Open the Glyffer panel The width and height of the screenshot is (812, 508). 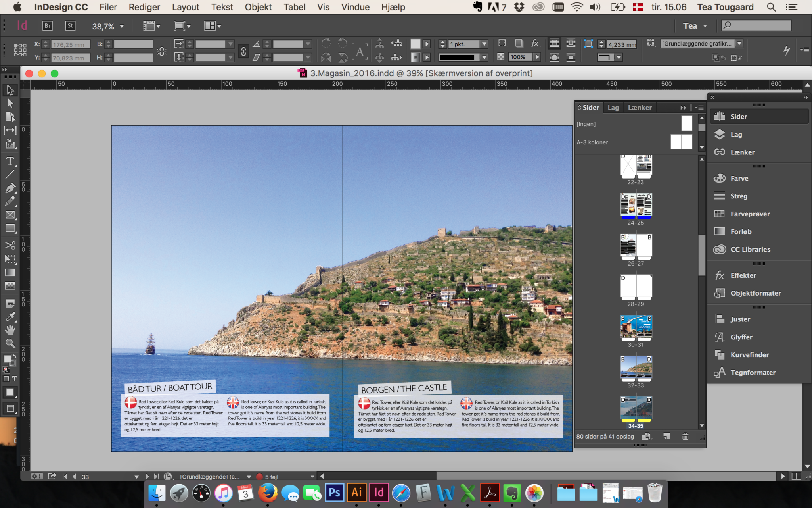pos(741,337)
